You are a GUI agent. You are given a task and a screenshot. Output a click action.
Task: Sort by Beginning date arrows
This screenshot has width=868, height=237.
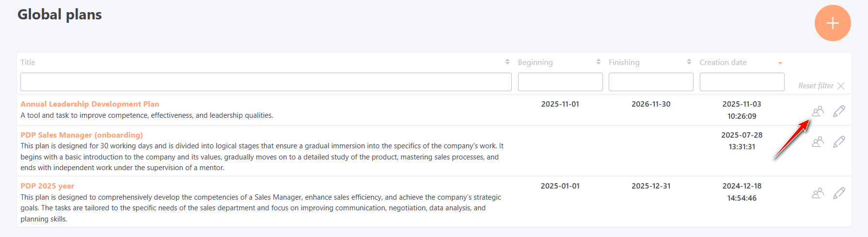point(598,62)
